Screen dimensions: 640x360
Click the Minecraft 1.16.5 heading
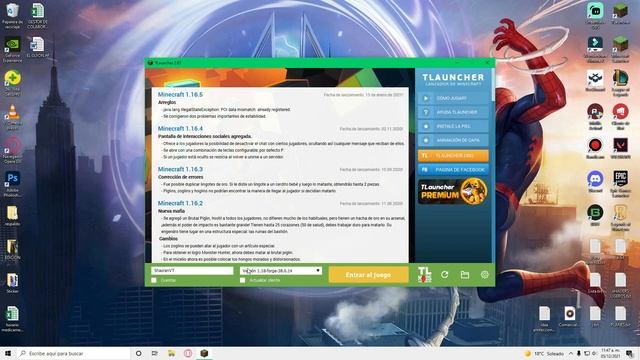[180, 95]
